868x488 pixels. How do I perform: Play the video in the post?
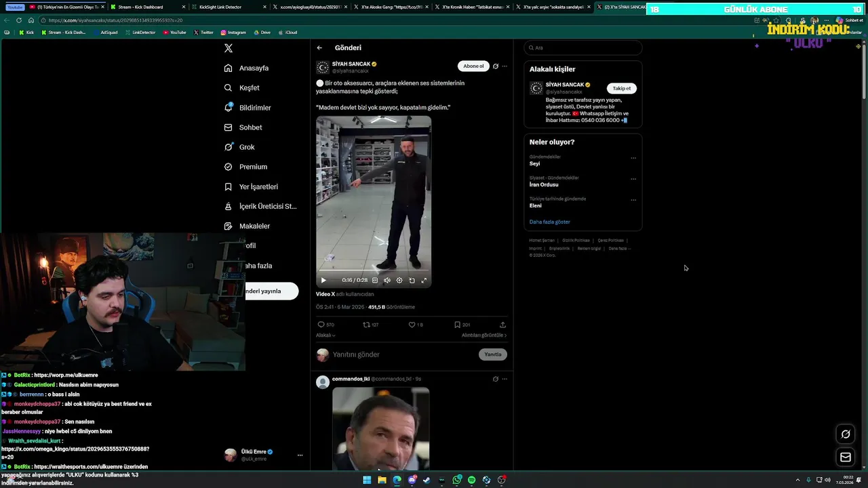323,280
